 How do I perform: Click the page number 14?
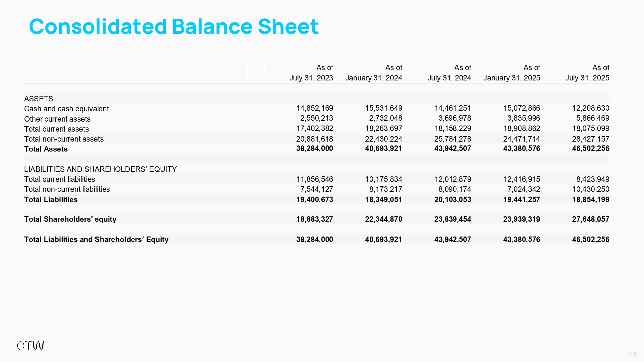(632, 354)
